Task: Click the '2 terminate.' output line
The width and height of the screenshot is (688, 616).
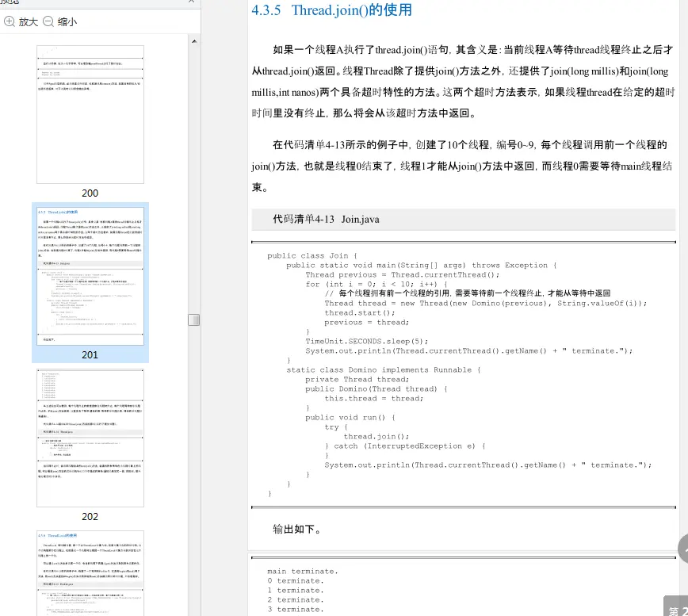Action: (296, 600)
